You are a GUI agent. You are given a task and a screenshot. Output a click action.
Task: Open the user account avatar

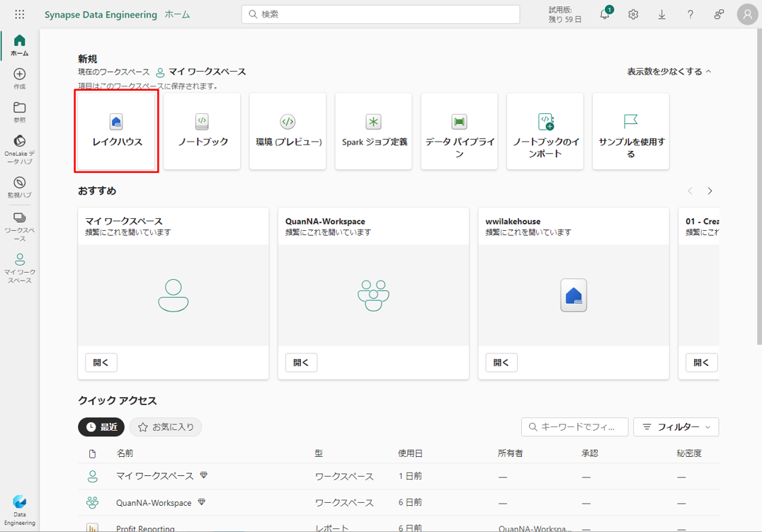pyautogui.click(x=747, y=15)
